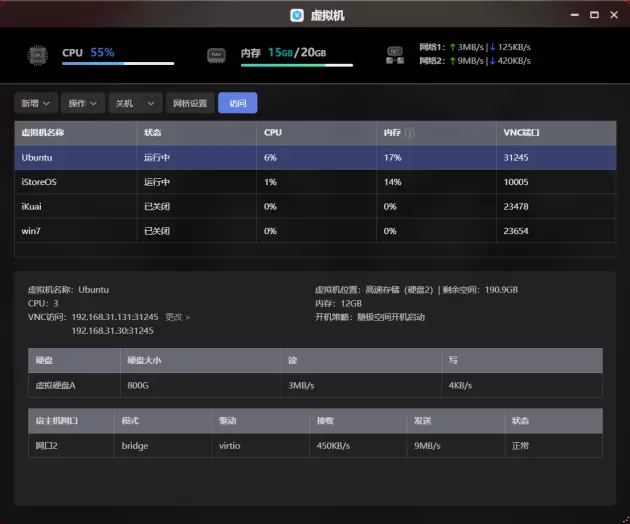Image resolution: width=630 pixels, height=524 pixels.
Task: Close the 虚拟机 window
Action: coord(614,15)
